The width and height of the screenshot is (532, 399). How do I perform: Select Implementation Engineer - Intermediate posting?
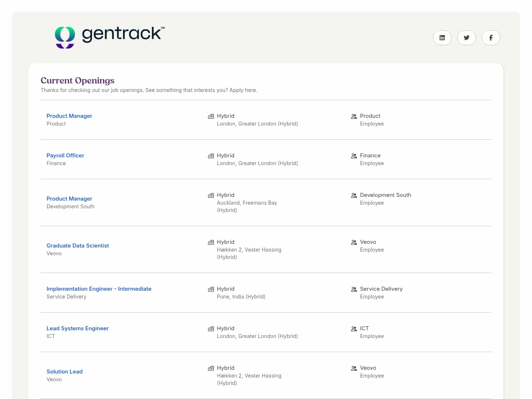point(99,289)
